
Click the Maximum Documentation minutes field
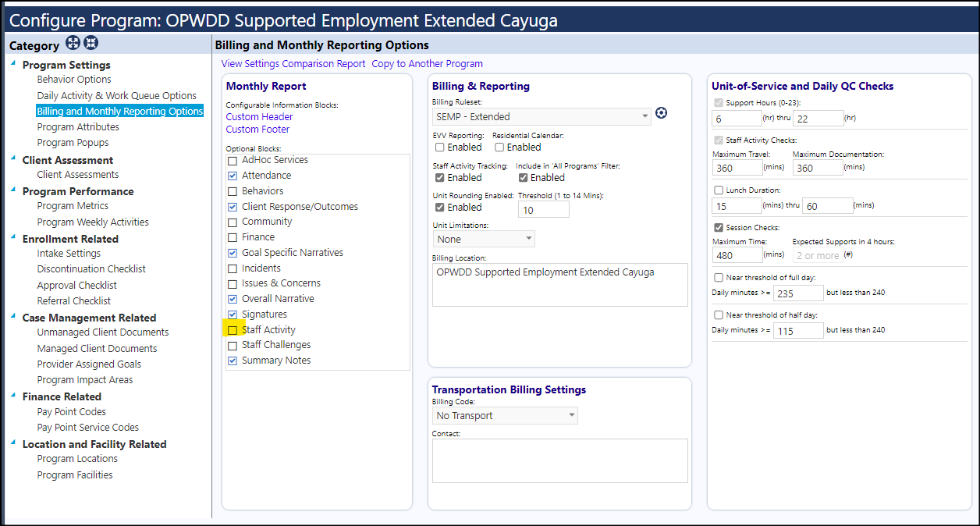click(x=818, y=168)
